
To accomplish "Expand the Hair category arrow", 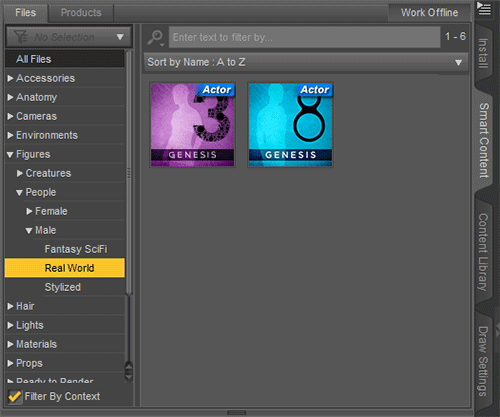I will (10, 306).
